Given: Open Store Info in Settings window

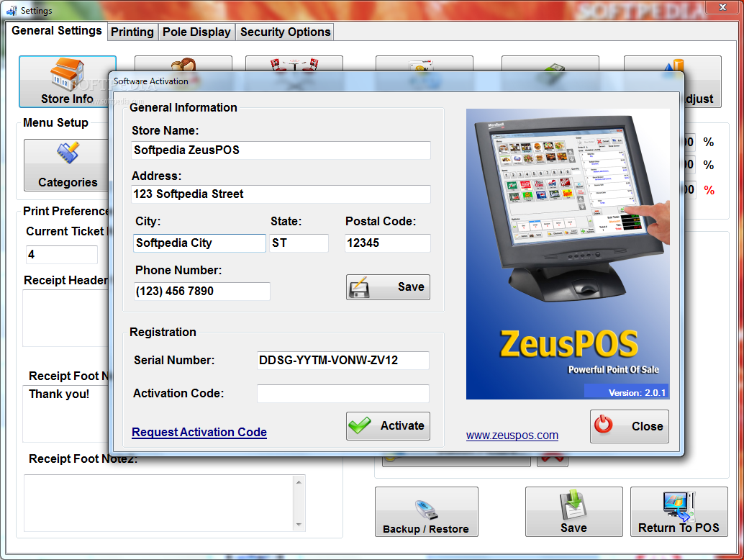Looking at the screenshot, I should [68, 81].
